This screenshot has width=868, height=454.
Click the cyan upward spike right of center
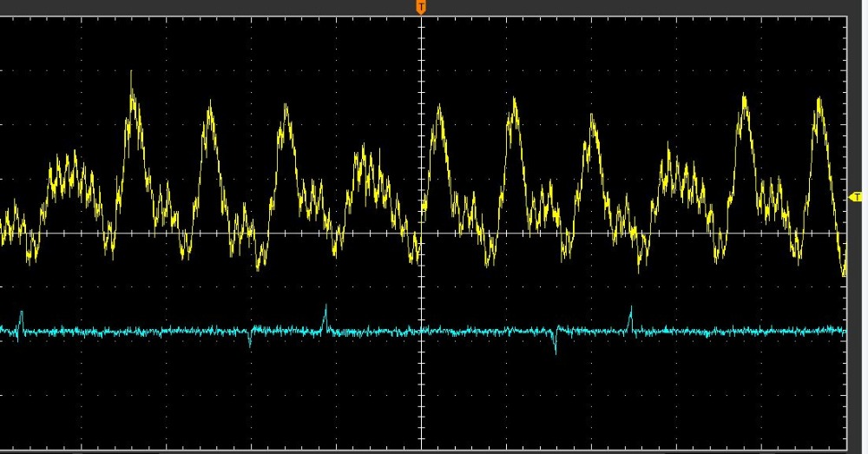click(x=631, y=310)
